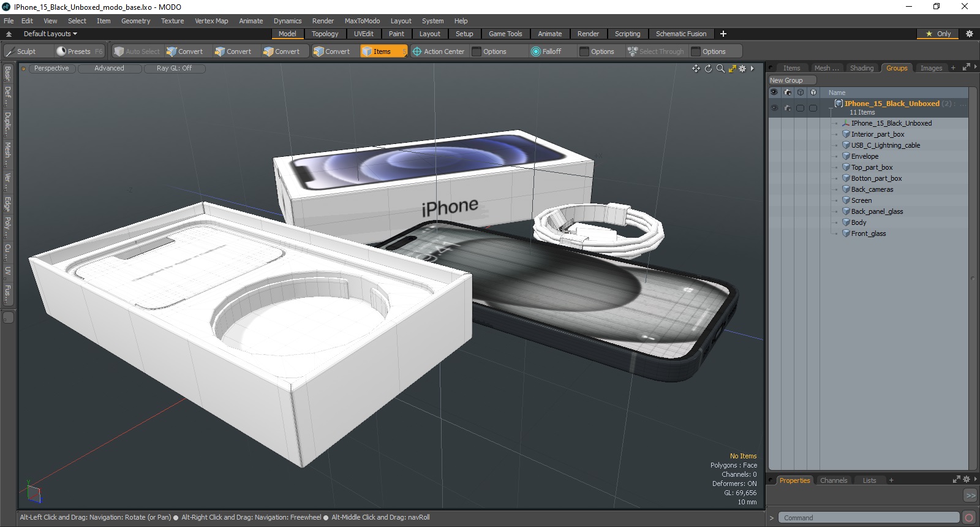
Task: Toggle visibility of IPhone_15_Black_Unboxed group
Action: [774, 108]
